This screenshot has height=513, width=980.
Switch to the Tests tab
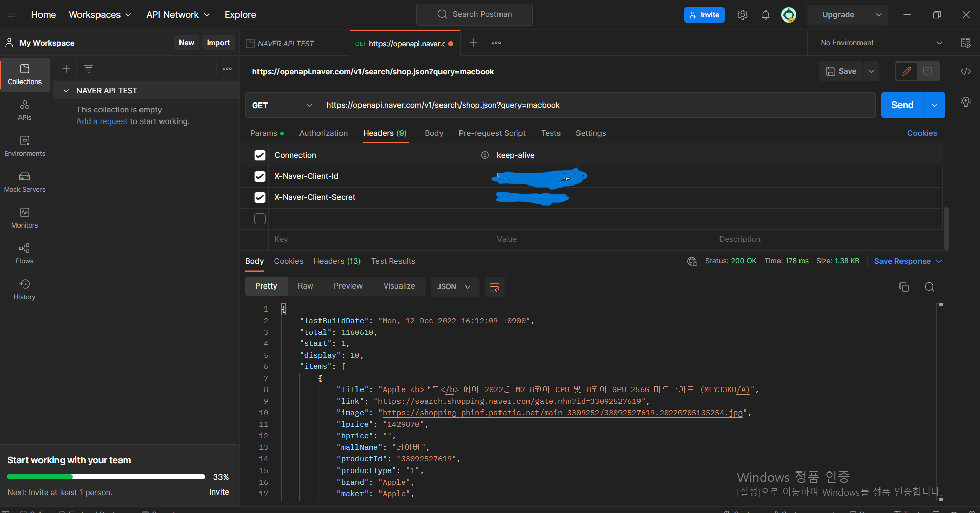pyautogui.click(x=551, y=133)
